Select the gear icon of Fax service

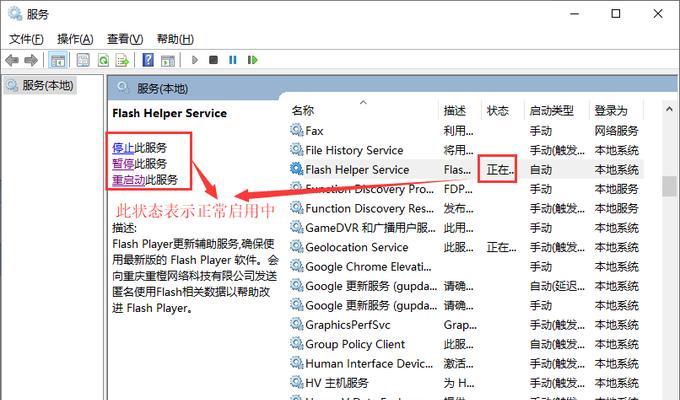297,130
